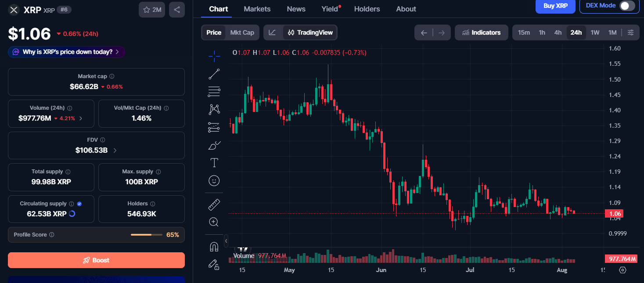Viewport: 644px width, 283px height.
Task: Click the $66.62B market cap value
Action: [x=84, y=86]
